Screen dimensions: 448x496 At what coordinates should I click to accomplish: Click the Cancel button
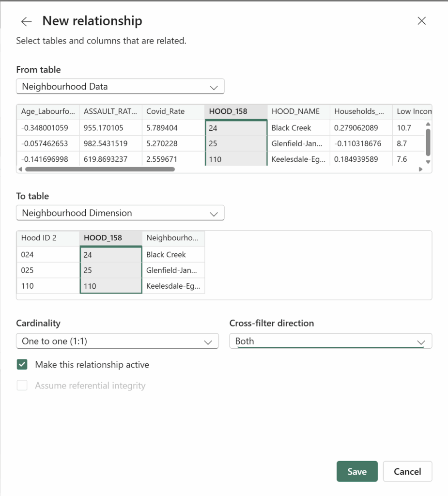(x=407, y=471)
